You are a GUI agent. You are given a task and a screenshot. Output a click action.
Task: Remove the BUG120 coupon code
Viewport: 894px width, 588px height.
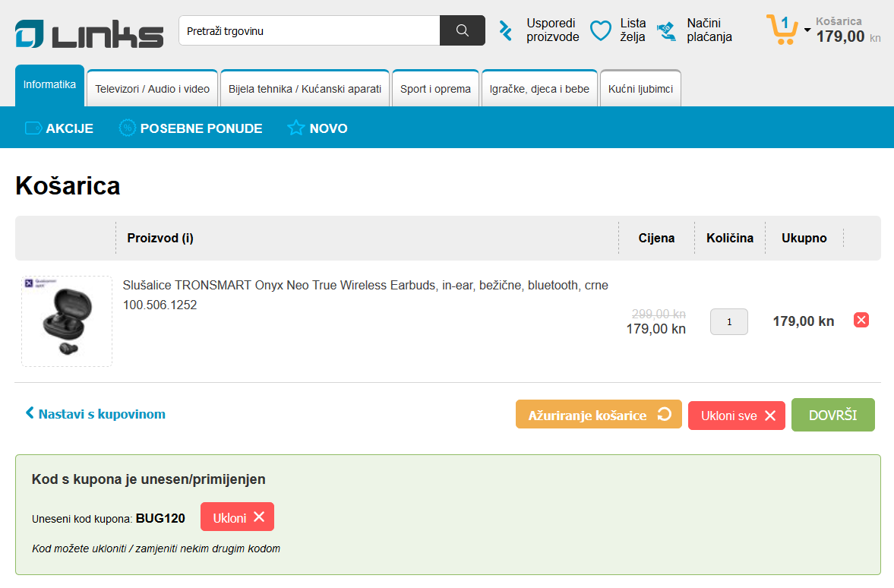237,517
